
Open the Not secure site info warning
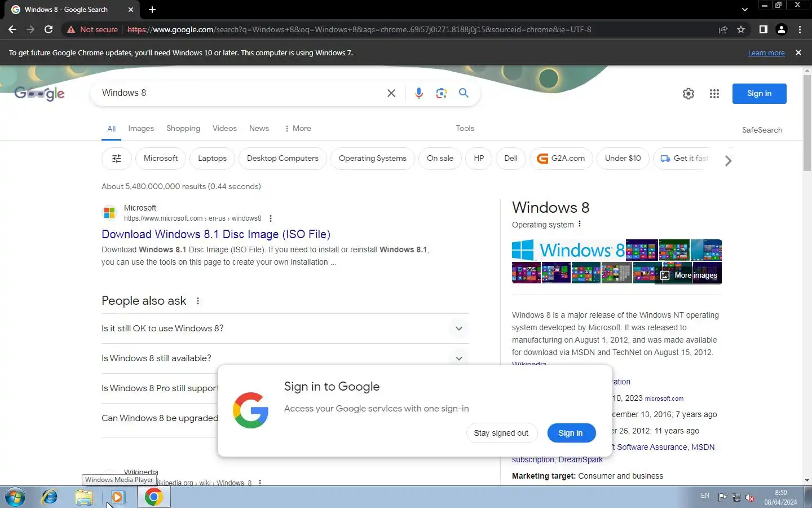[92, 29]
